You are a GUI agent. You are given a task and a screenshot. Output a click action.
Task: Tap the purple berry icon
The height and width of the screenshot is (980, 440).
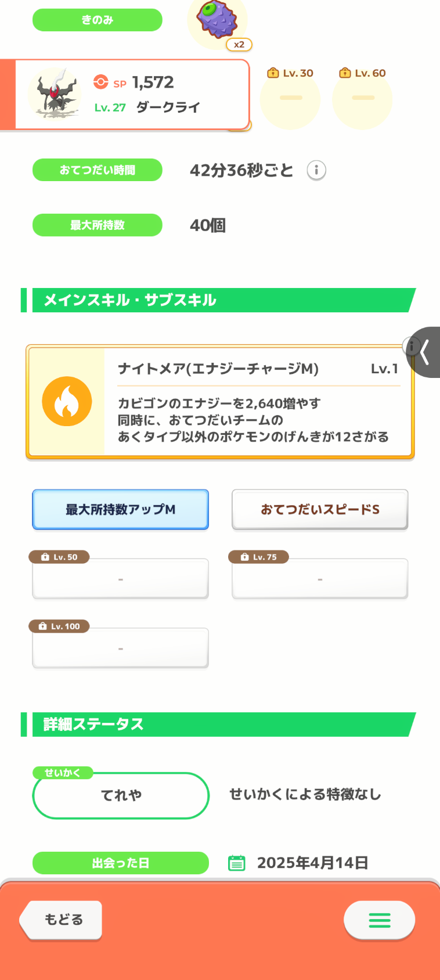pyautogui.click(x=217, y=19)
